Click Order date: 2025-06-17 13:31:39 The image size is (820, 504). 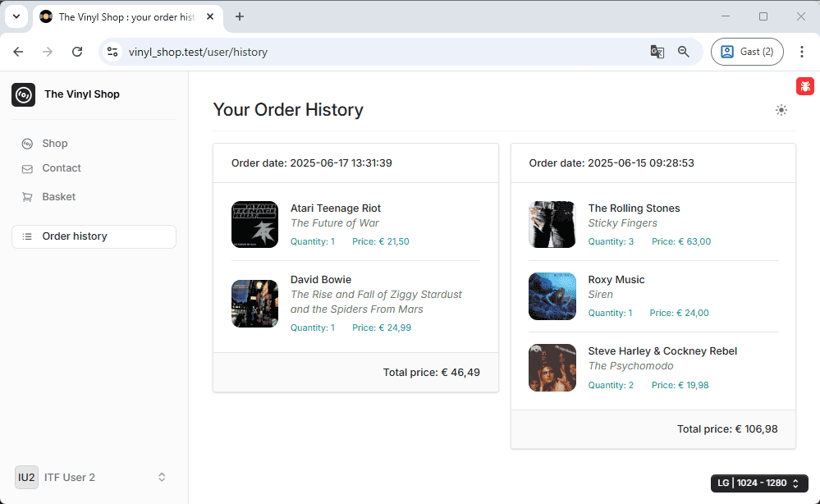[x=312, y=163]
